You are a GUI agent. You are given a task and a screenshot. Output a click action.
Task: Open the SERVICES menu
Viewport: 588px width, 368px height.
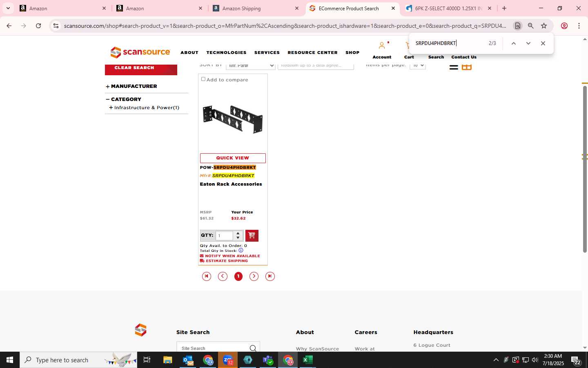267,53
